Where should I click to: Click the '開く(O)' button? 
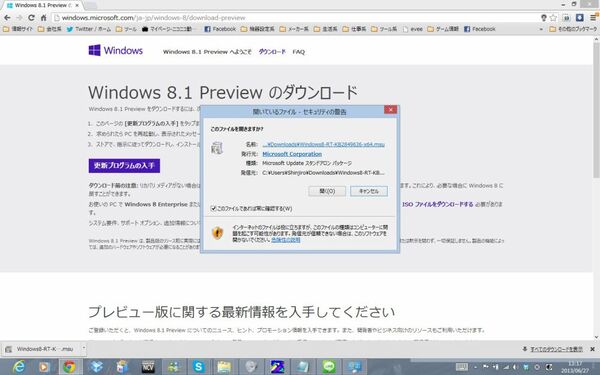pyautogui.click(x=327, y=191)
